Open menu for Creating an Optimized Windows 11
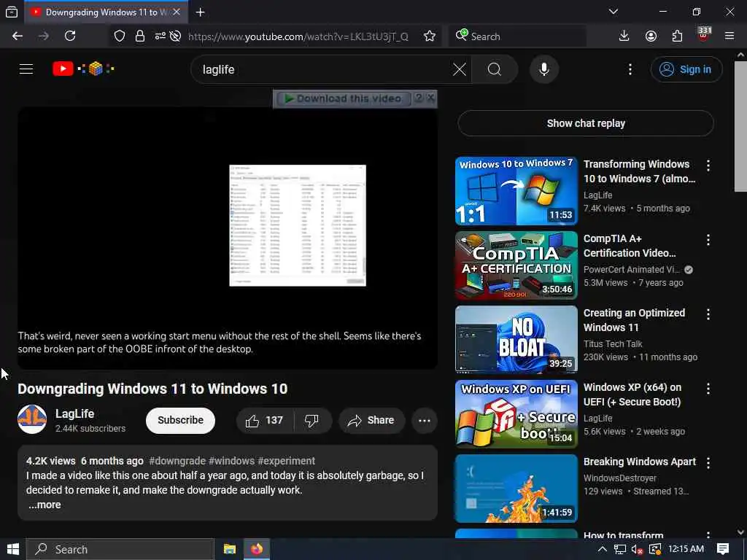The height and width of the screenshot is (560, 747). 708,314
